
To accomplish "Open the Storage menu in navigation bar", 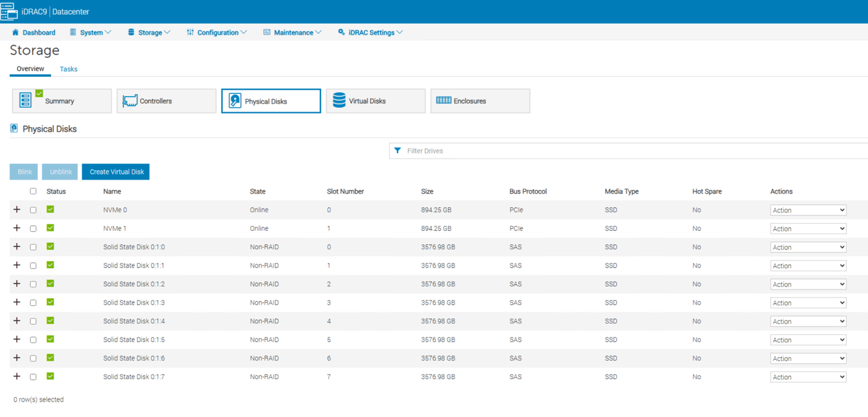I will pyautogui.click(x=150, y=32).
